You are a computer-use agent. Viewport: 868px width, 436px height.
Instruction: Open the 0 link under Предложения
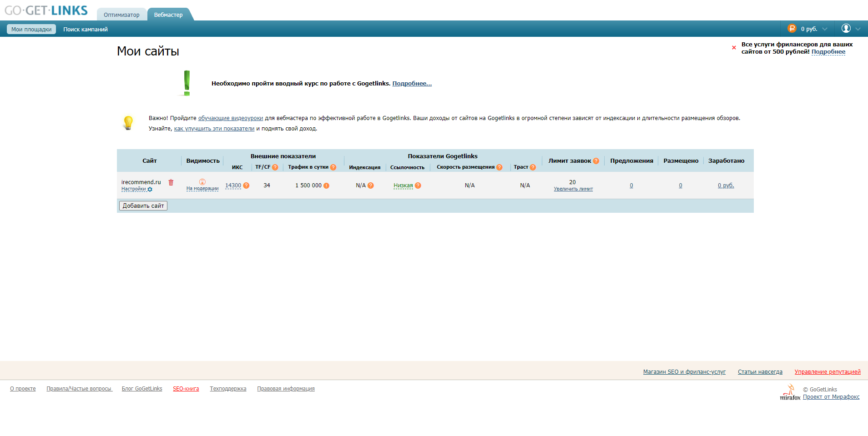631,185
